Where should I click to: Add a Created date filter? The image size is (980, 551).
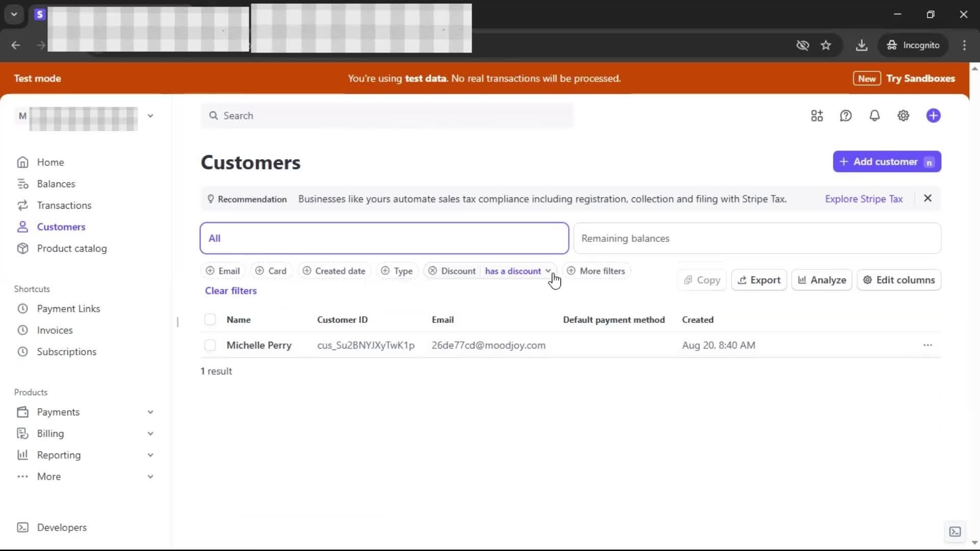coord(334,271)
